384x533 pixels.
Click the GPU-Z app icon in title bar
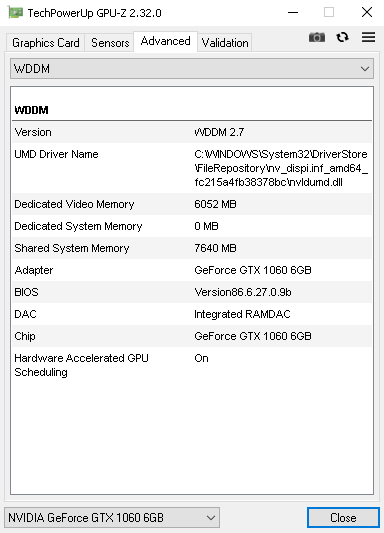coord(15,13)
